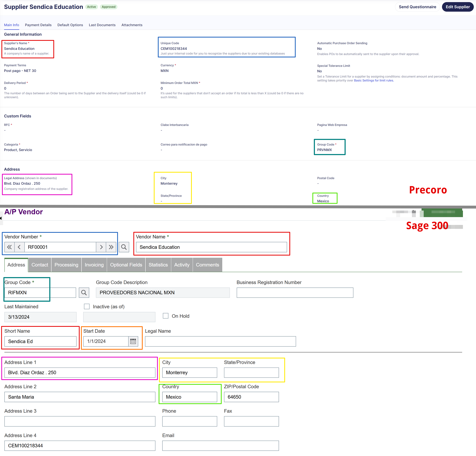This screenshot has height=456, width=476.
Task: Toggle the On Hold checkbox
Action: tap(166, 316)
